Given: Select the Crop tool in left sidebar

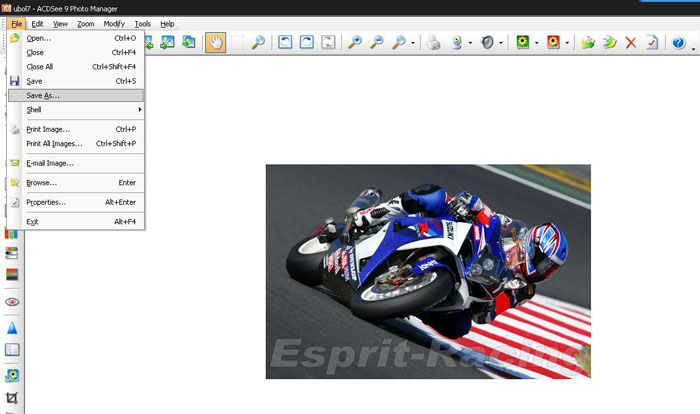Looking at the screenshot, I should tap(13, 398).
